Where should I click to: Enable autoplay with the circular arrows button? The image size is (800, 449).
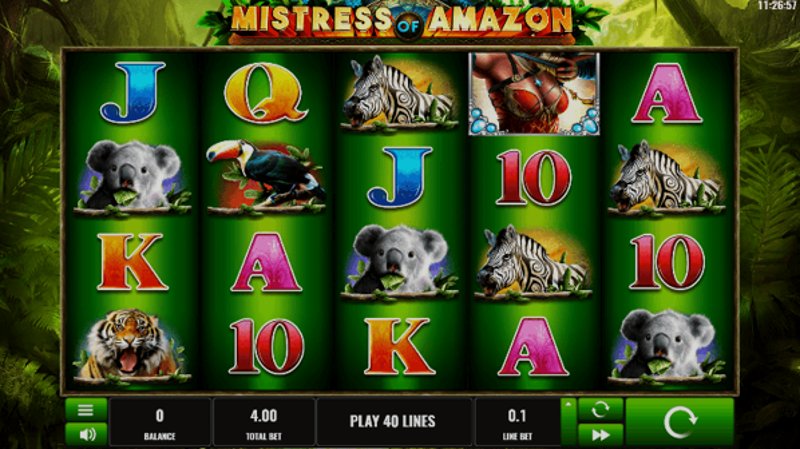coord(600,410)
